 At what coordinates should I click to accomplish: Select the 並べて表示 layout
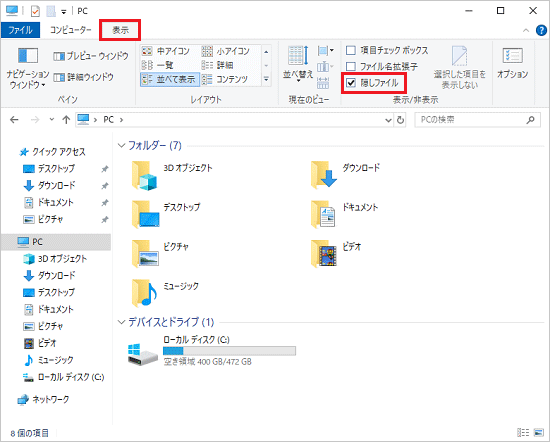click(170, 79)
